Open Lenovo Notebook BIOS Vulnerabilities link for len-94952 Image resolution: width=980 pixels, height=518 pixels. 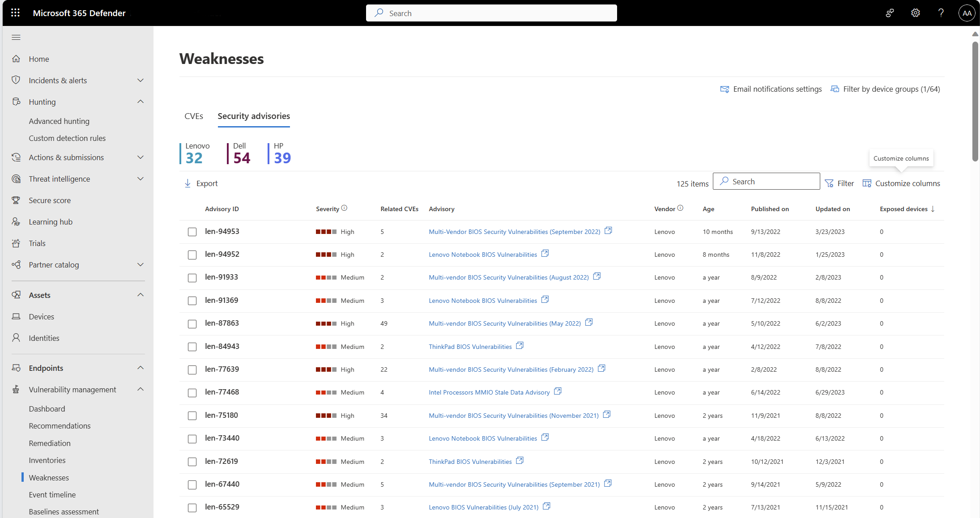(x=483, y=255)
